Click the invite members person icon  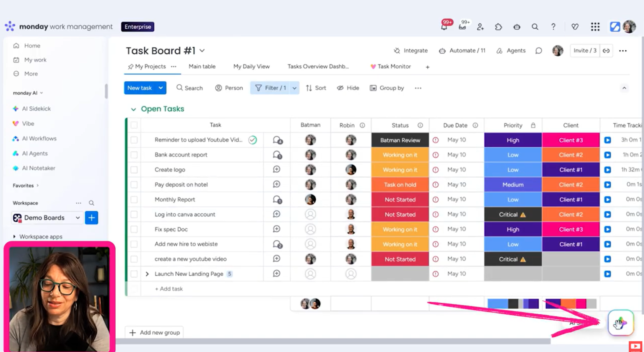(480, 27)
